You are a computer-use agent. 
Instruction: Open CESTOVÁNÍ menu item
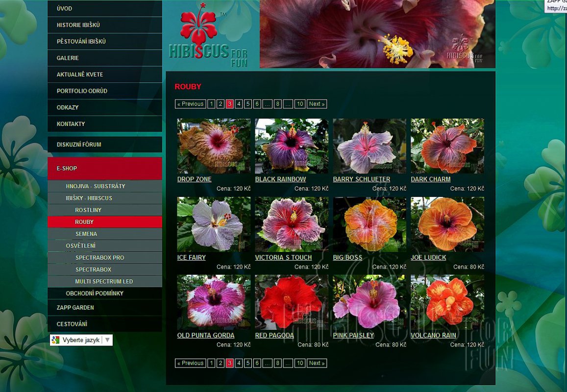[105, 324]
